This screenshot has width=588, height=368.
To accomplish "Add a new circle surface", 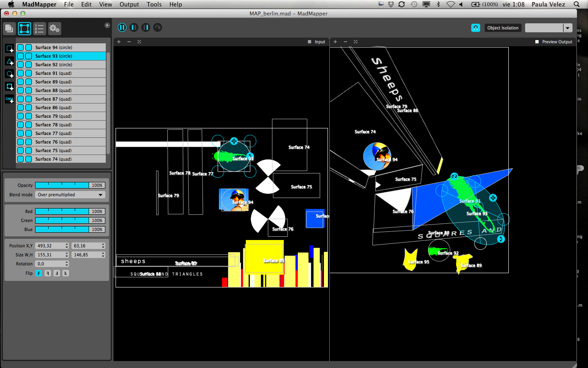I will [x=9, y=74].
